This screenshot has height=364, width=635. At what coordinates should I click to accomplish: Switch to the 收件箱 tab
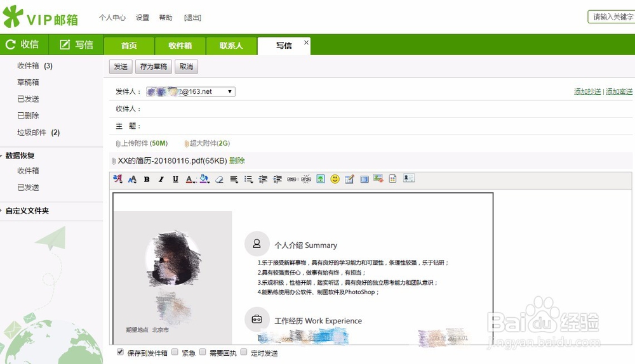pos(180,46)
